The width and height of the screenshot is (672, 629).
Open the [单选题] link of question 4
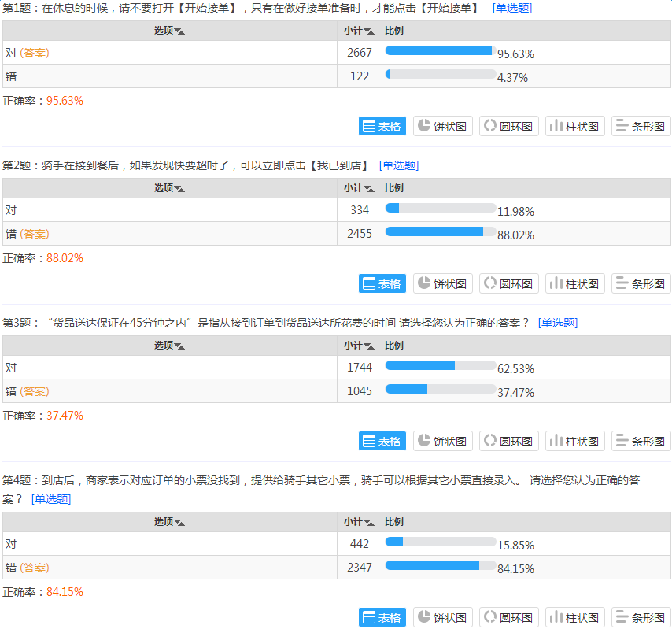tap(51, 499)
